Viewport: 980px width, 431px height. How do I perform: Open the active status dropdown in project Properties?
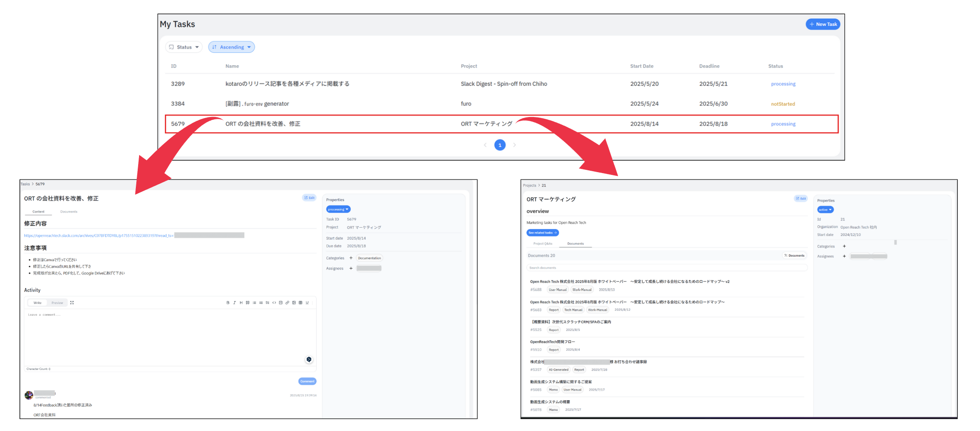pyautogui.click(x=825, y=210)
